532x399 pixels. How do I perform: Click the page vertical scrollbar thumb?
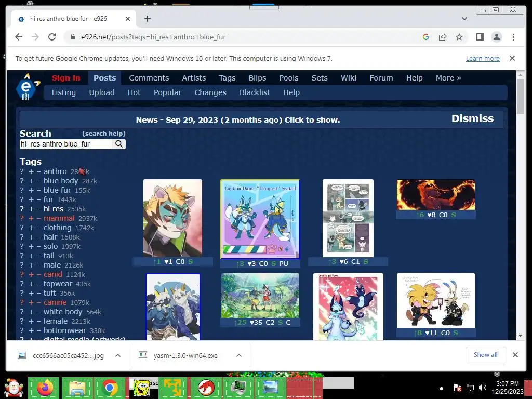coord(520,96)
